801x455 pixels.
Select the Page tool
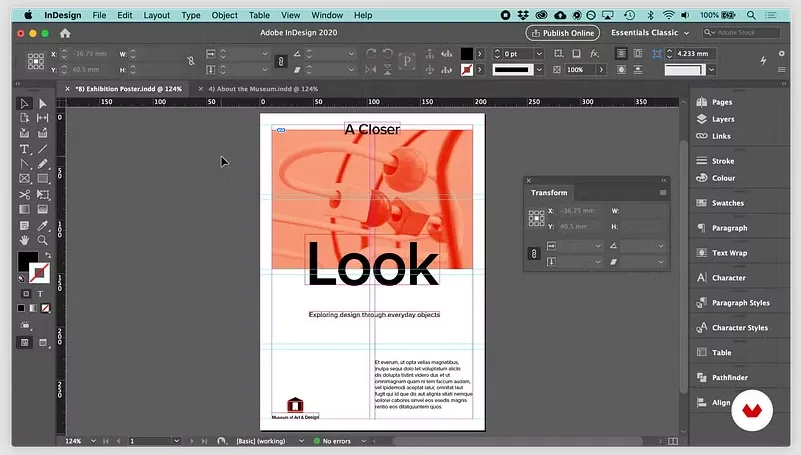click(x=24, y=118)
